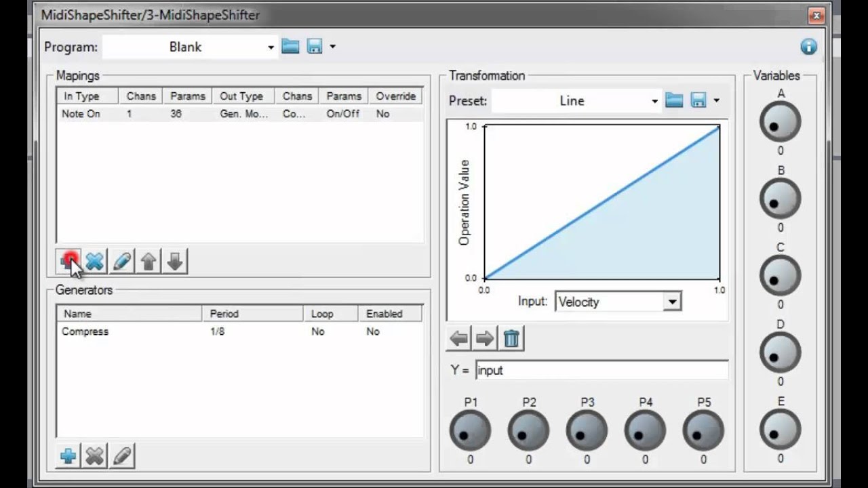Click variable C knob
Viewport: 868px width, 488px height.
coord(781,276)
